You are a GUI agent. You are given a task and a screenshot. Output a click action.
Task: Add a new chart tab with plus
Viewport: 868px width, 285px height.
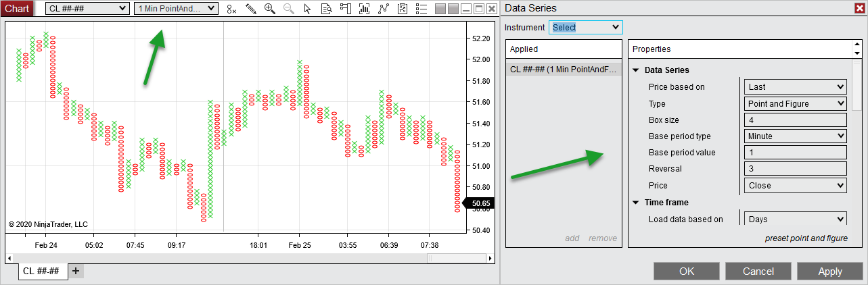click(76, 271)
